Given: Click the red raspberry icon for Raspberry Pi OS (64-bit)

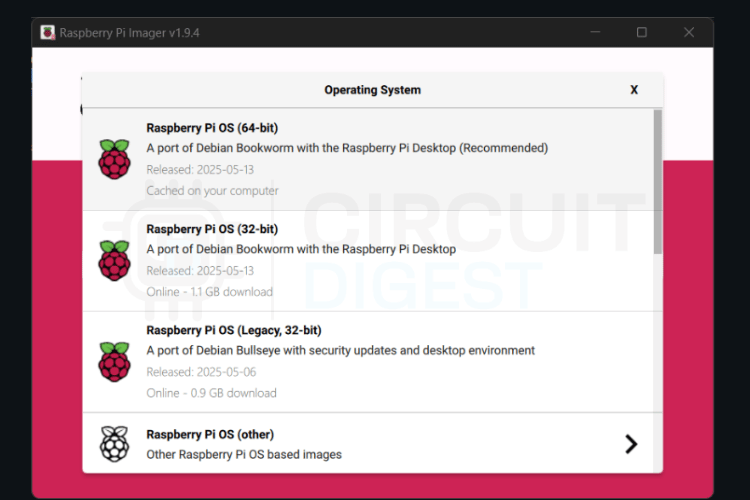Looking at the screenshot, I should click(114, 160).
